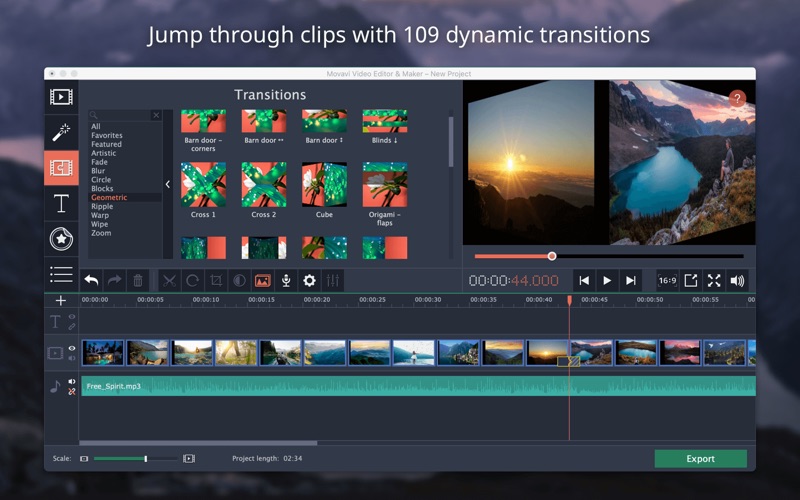Select the Ripple transitions category

[x=102, y=207]
